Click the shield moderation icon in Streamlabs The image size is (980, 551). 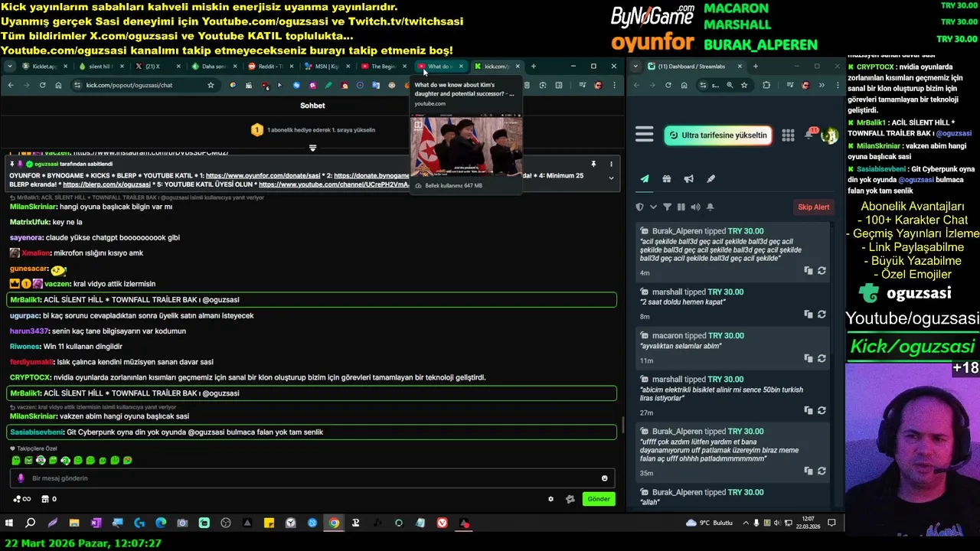pyautogui.click(x=640, y=207)
